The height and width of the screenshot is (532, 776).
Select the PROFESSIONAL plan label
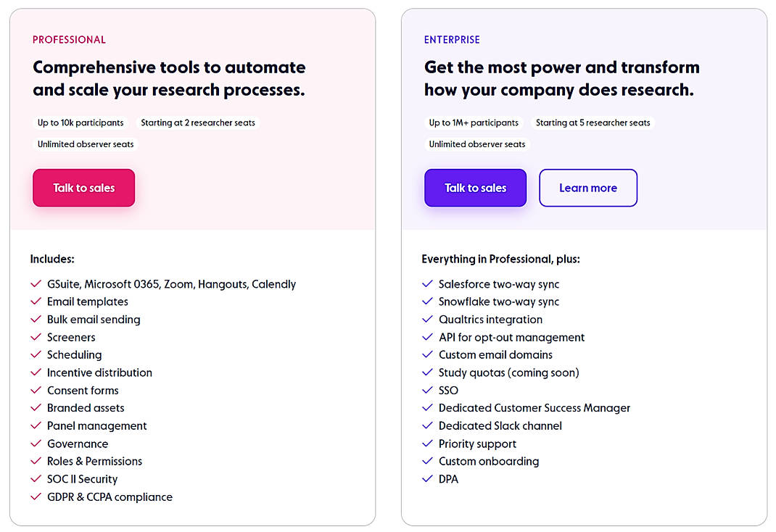(69, 39)
